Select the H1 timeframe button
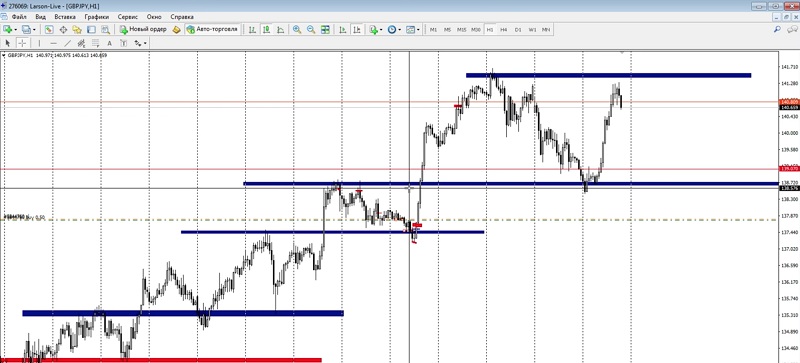Viewport: 800px width, 363px height. [x=490, y=30]
